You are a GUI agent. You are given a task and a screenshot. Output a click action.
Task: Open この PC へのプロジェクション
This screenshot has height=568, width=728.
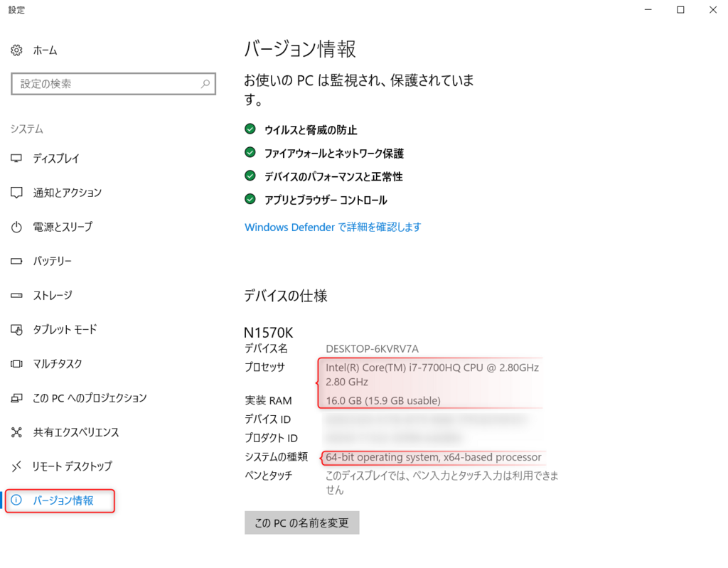pyautogui.click(x=90, y=398)
